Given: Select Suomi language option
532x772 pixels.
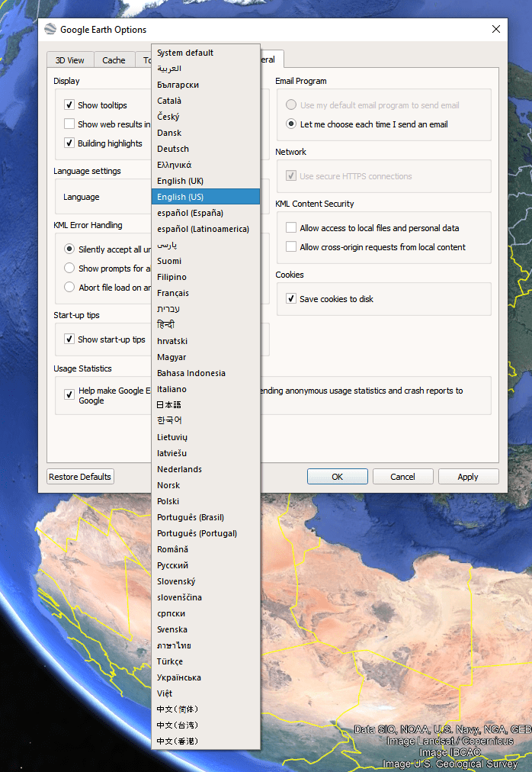Looking at the screenshot, I should (206, 261).
